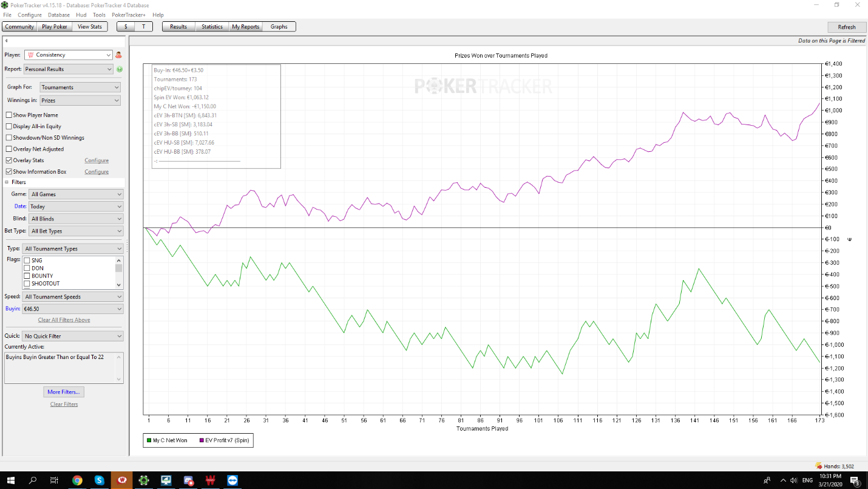The width and height of the screenshot is (868, 489).
Task: Open the green poker chip app in taskbar
Action: point(144,480)
